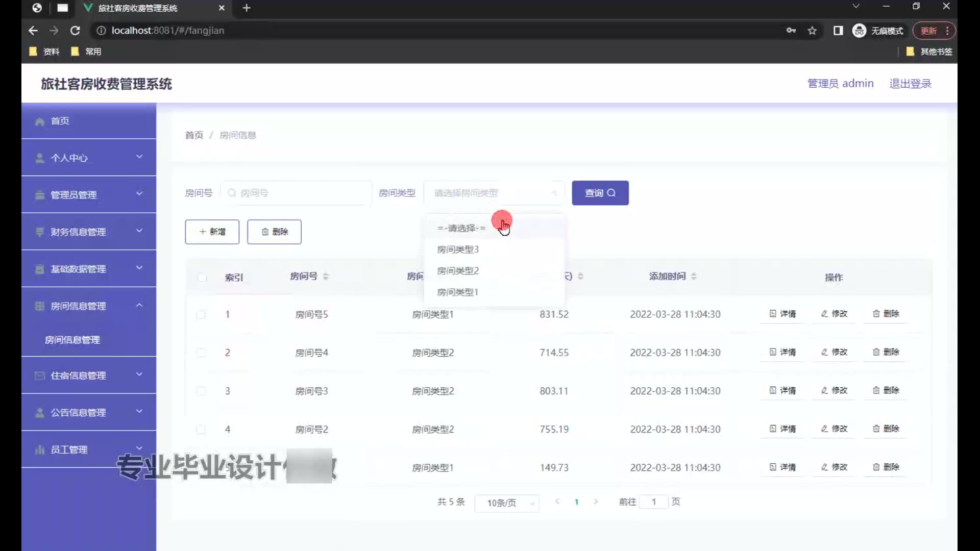980x551 pixels.
Task: Expand 基础数据管理 sidebar menu
Action: (89, 269)
